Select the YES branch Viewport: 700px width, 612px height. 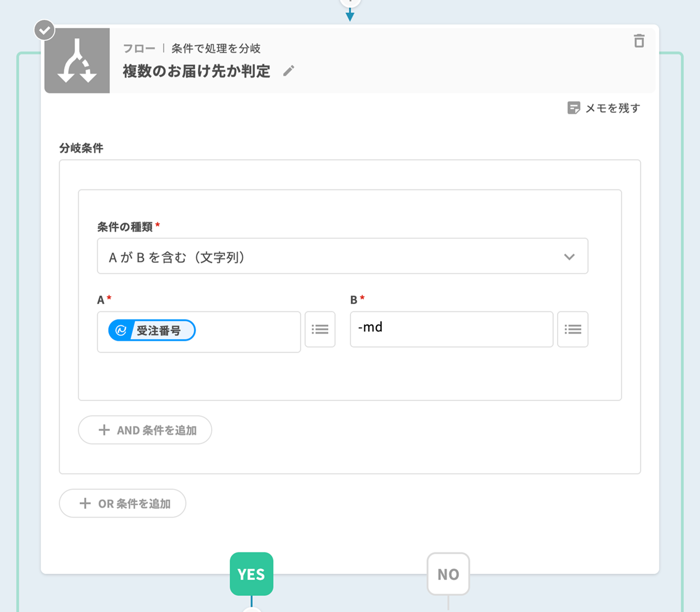(x=251, y=574)
